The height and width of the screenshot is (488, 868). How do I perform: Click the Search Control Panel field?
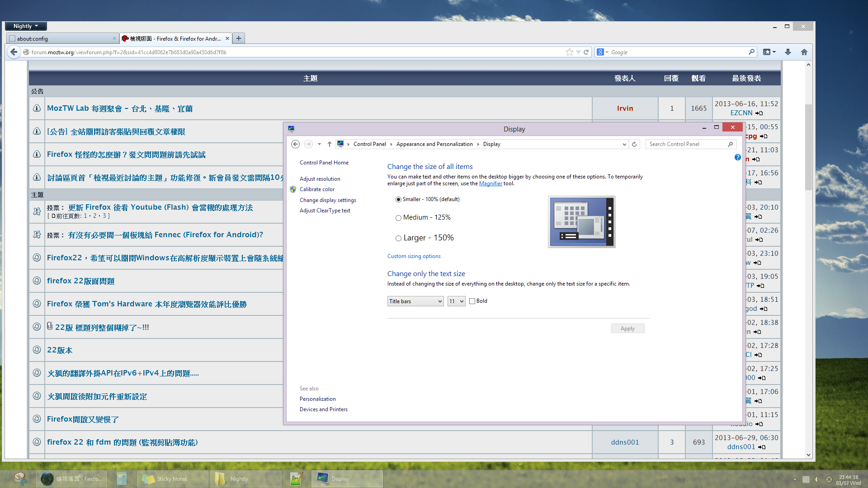687,144
